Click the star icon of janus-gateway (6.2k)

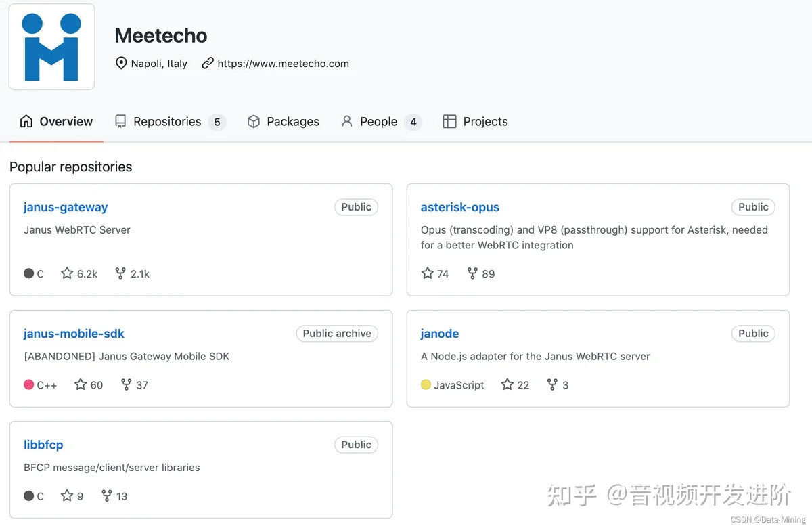point(67,273)
